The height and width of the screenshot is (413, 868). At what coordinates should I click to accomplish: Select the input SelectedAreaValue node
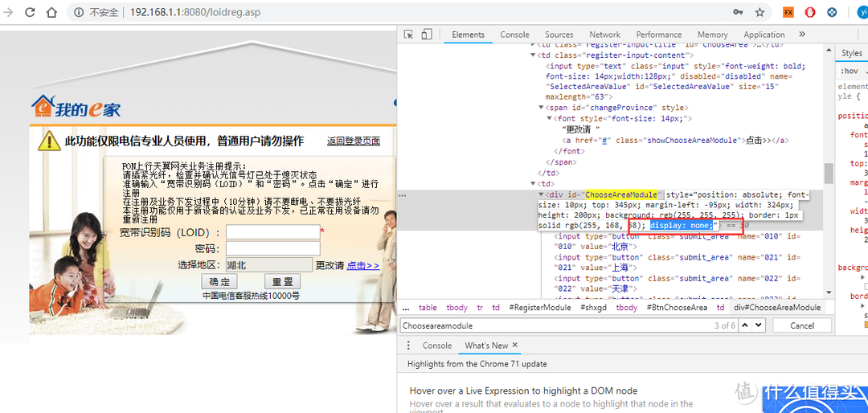(675, 82)
